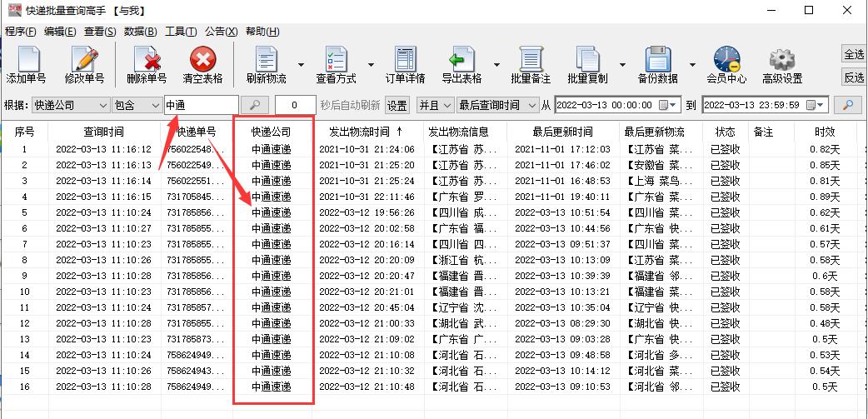The width and height of the screenshot is (868, 419).
Task: Click the 序号 column header
Action: point(24,132)
